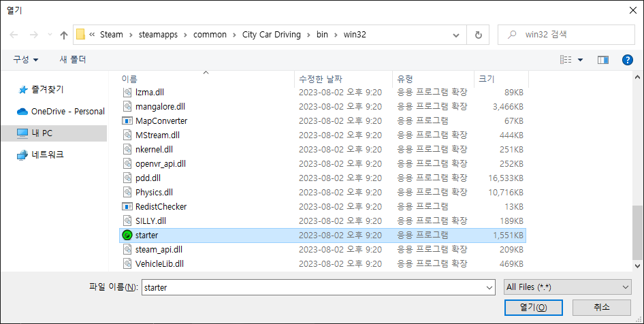Change view with the view layout icon

tap(566, 60)
